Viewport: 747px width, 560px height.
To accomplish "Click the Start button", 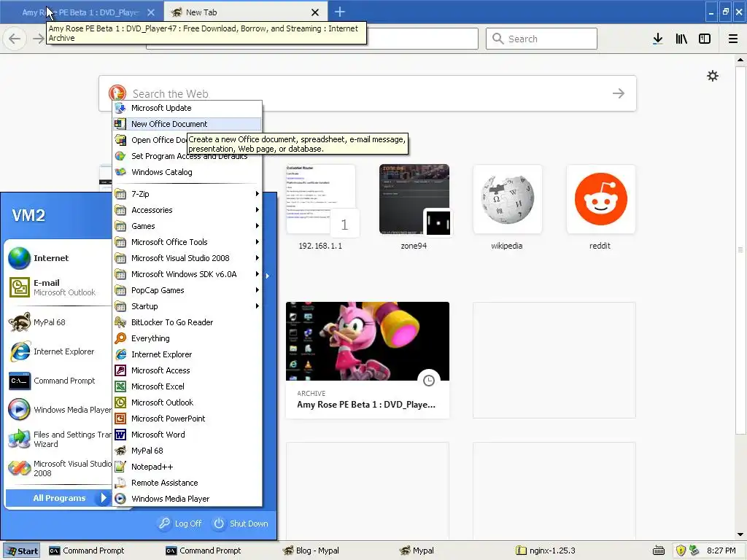I will coord(21,551).
